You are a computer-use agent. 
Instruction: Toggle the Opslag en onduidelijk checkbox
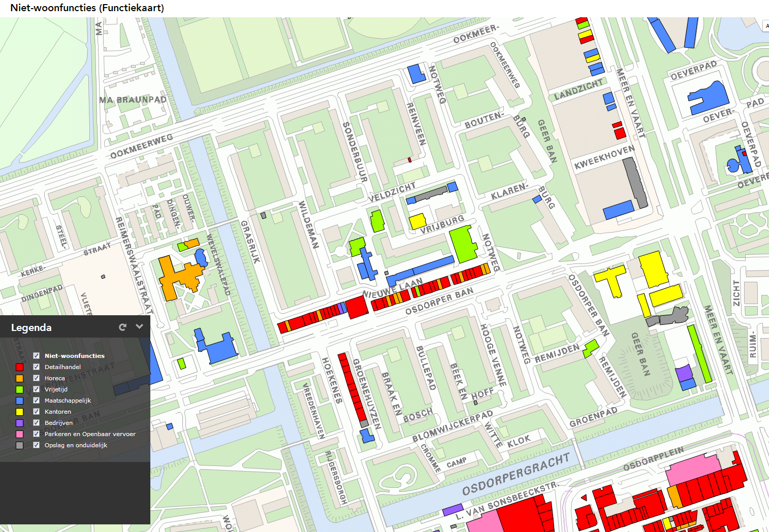pos(36,445)
